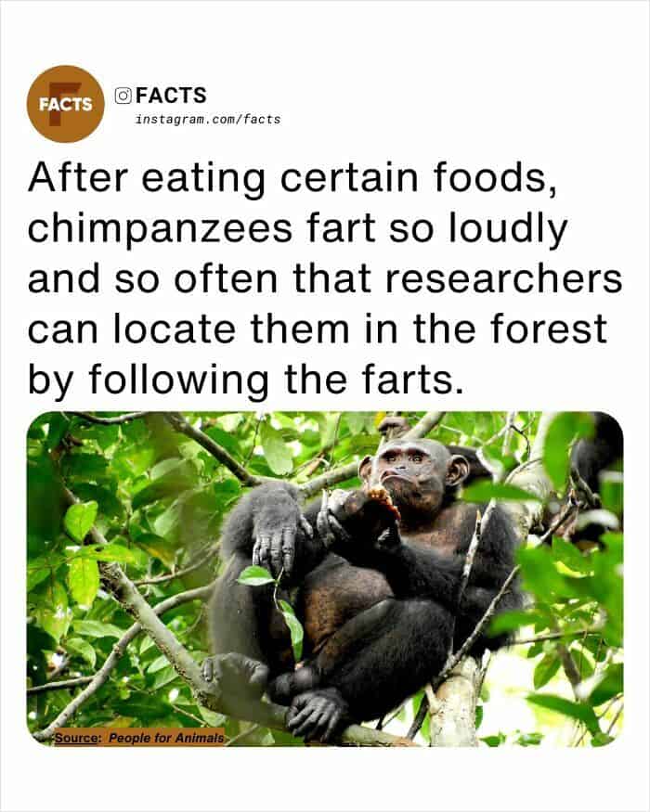Select the 'After eating certain foods' line
Image resolution: width=650 pixels, height=812 pixels.
point(292,179)
